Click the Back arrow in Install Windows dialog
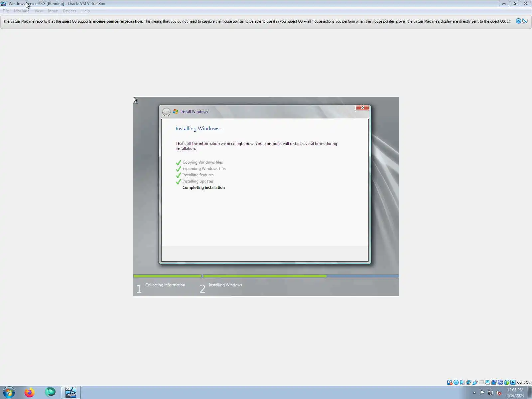This screenshot has height=399, width=532. [166, 112]
